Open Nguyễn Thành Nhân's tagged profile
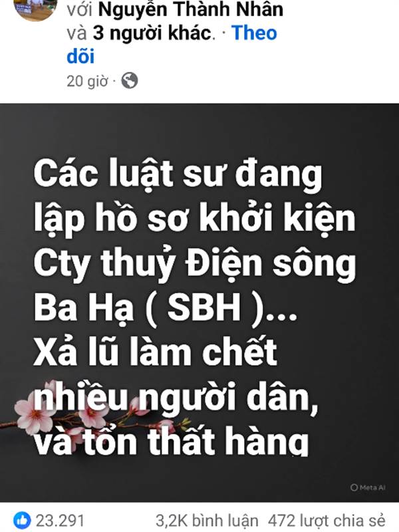The width and height of the screenshot is (399, 532). (x=191, y=9)
